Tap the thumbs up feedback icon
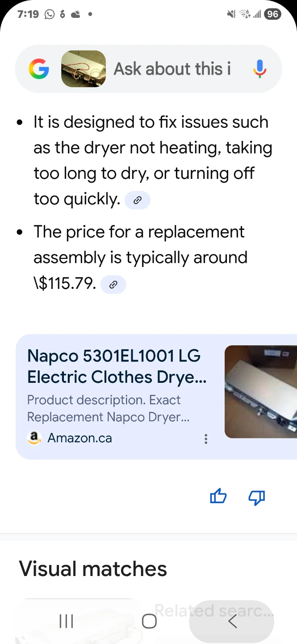The width and height of the screenshot is (297, 644). tap(218, 496)
